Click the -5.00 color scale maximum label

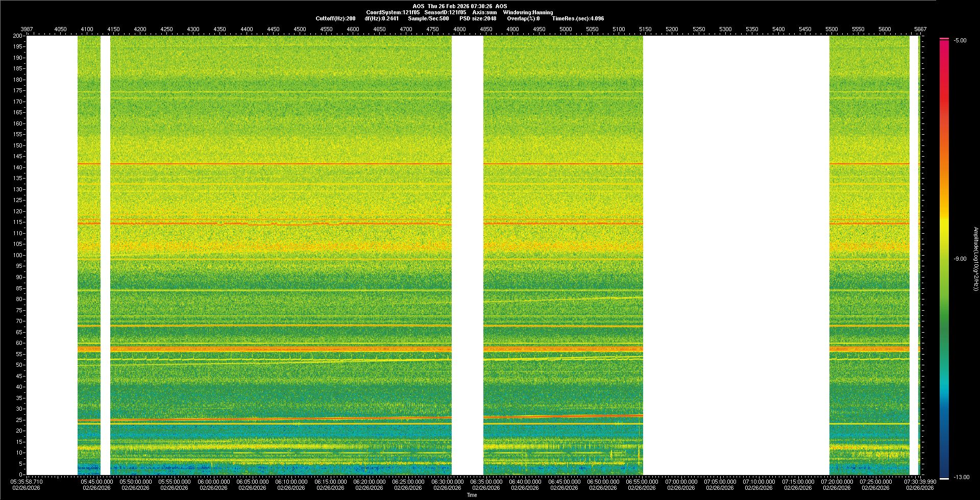(960, 40)
